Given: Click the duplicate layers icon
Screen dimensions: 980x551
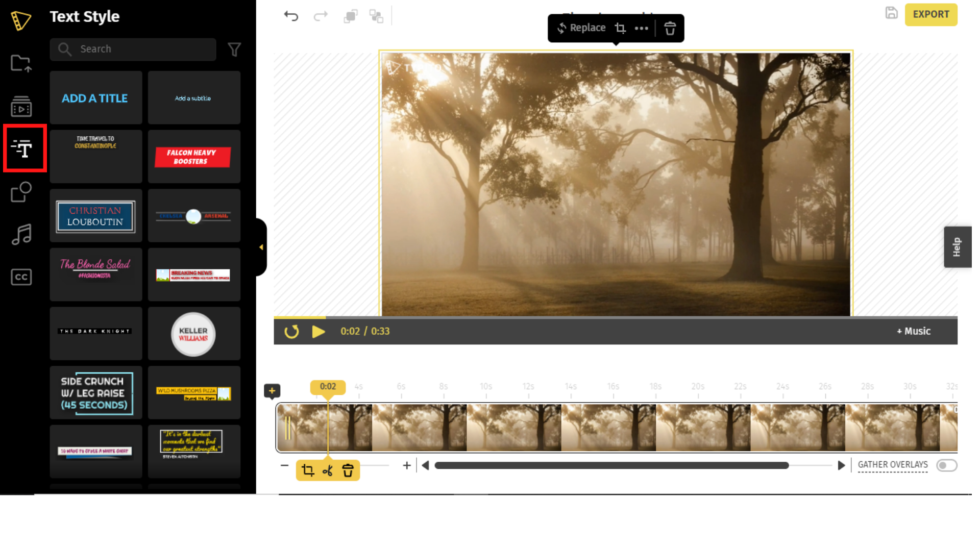Looking at the screenshot, I should (351, 16).
